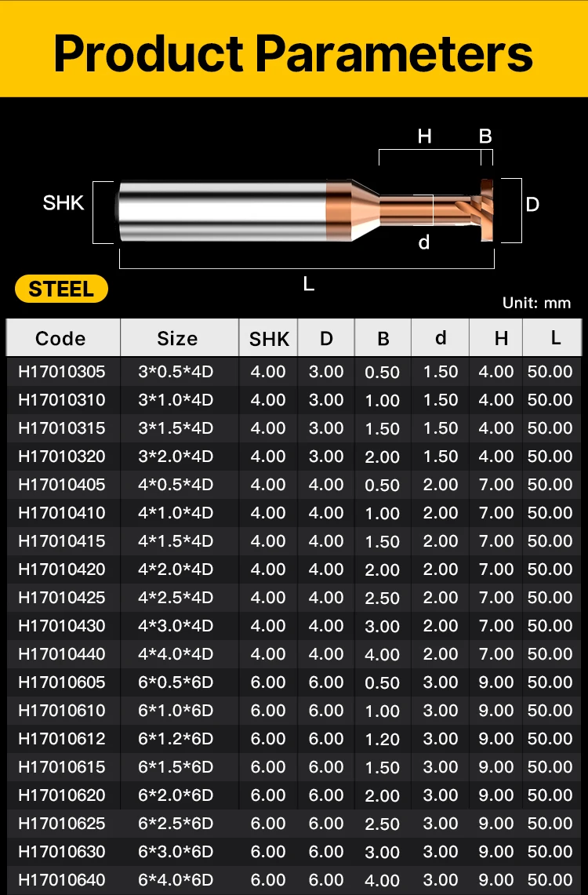
Task: Select the Code column header
Action: point(60,338)
